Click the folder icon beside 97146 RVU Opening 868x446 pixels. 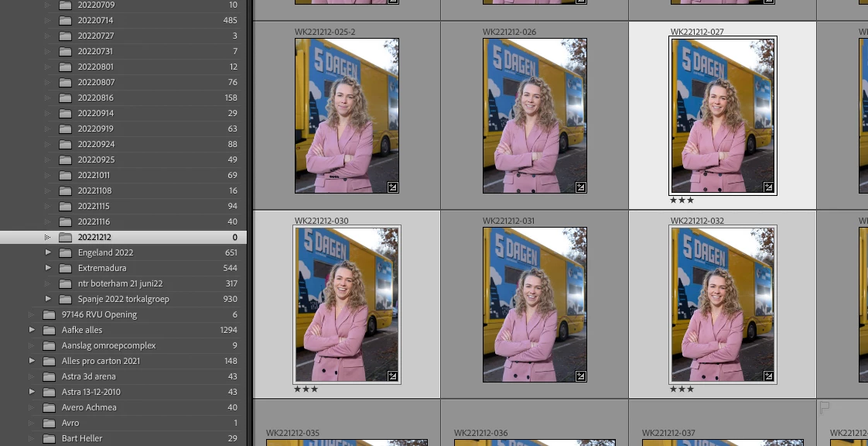(x=50, y=314)
